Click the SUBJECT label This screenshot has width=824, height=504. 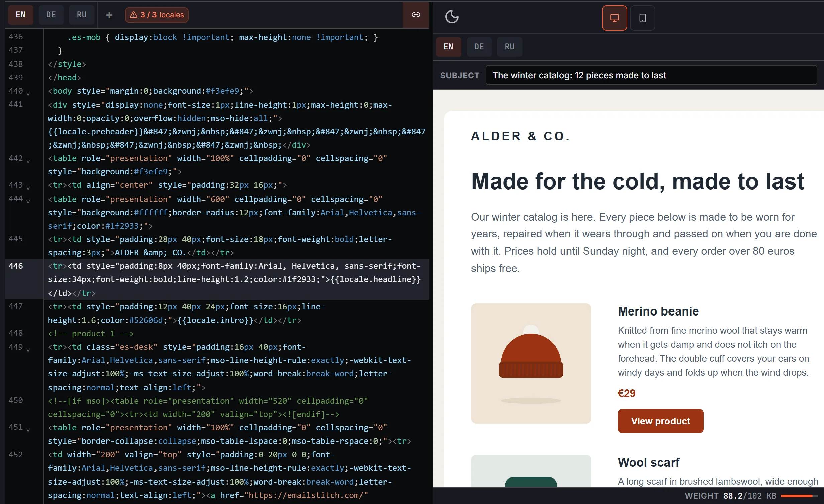point(459,75)
